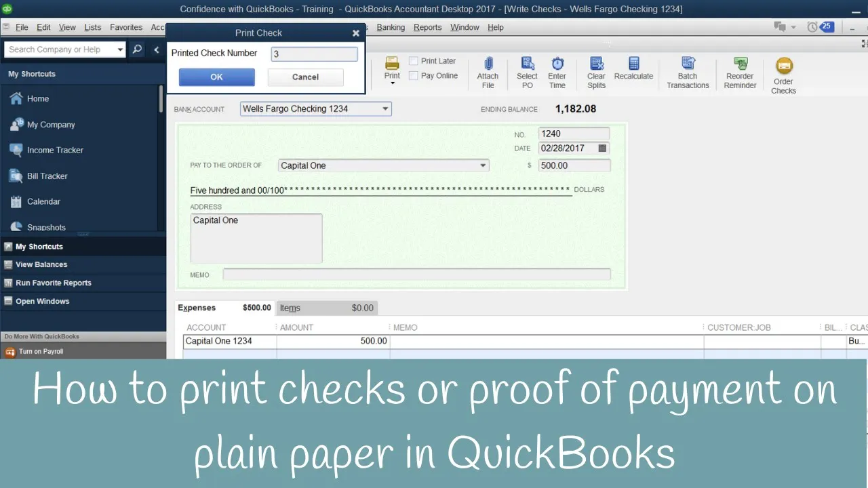Open the Reports menu
This screenshot has height=488, width=868.
point(427,27)
